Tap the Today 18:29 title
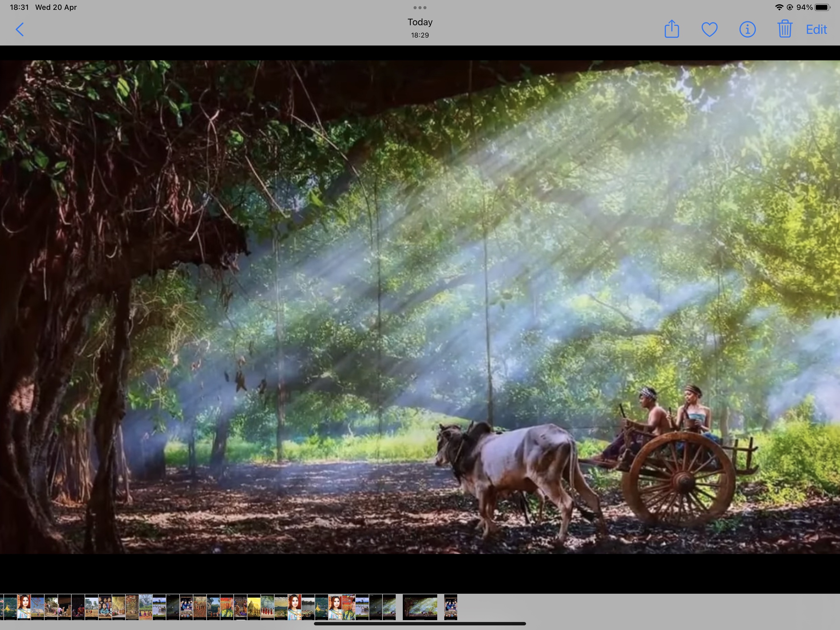 (420, 28)
